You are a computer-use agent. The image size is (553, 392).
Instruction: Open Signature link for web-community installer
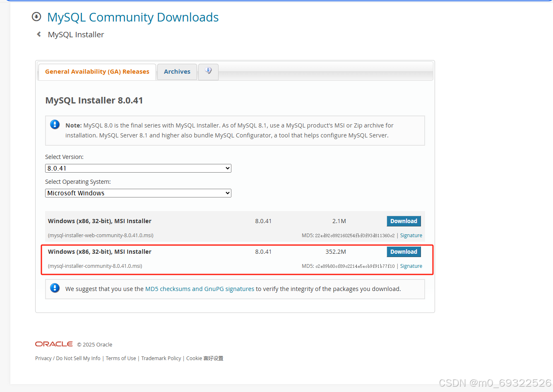point(411,236)
